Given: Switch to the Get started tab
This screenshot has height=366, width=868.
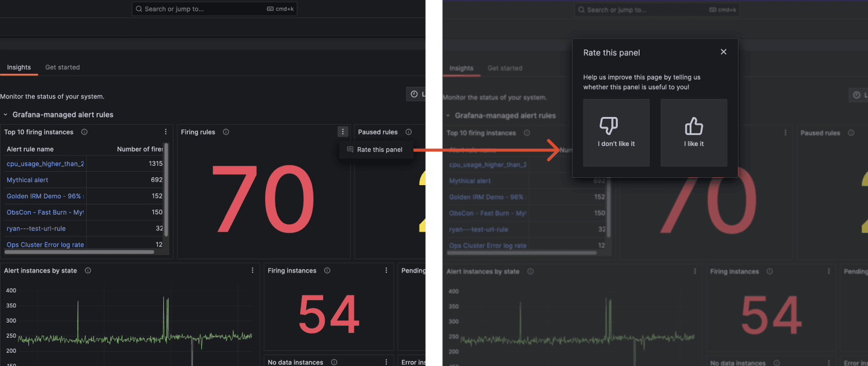Looking at the screenshot, I should (x=62, y=67).
